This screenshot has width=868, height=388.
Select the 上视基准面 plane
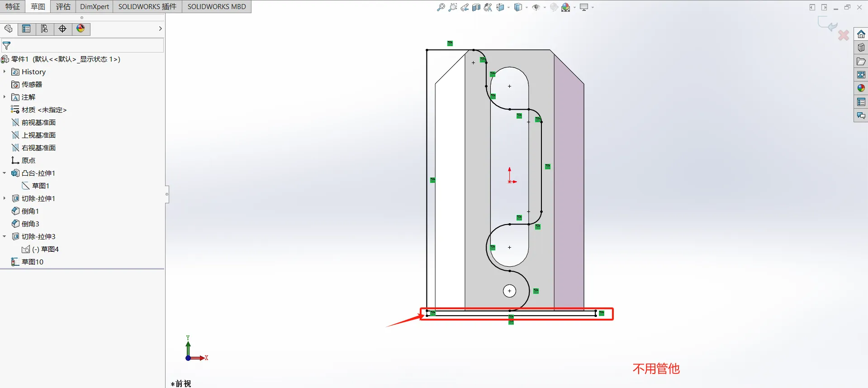click(x=33, y=135)
